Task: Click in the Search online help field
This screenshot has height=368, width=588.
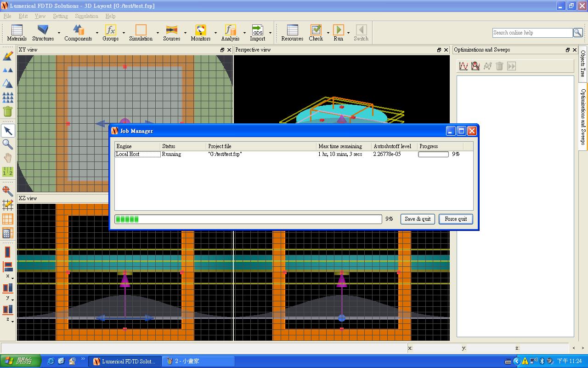Action: pos(532,33)
